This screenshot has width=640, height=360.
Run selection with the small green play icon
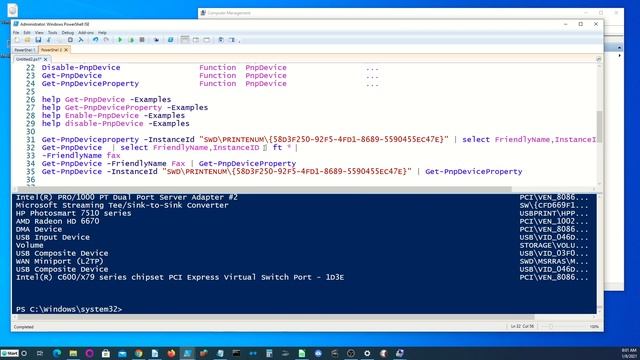(x=131, y=40)
